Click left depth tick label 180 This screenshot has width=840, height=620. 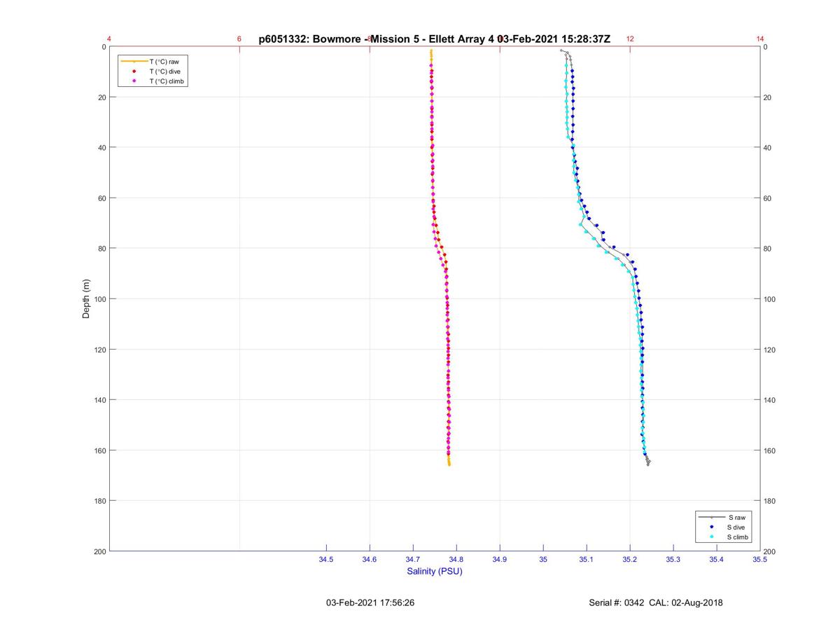tap(99, 501)
